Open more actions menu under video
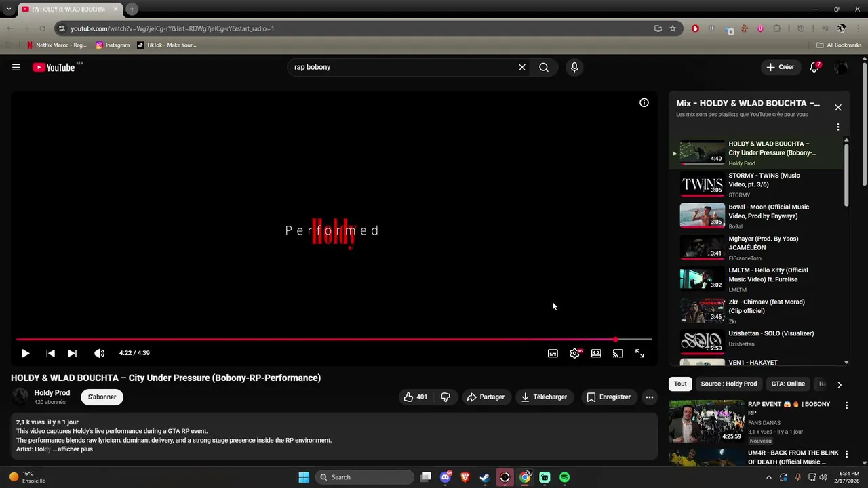 (x=649, y=397)
